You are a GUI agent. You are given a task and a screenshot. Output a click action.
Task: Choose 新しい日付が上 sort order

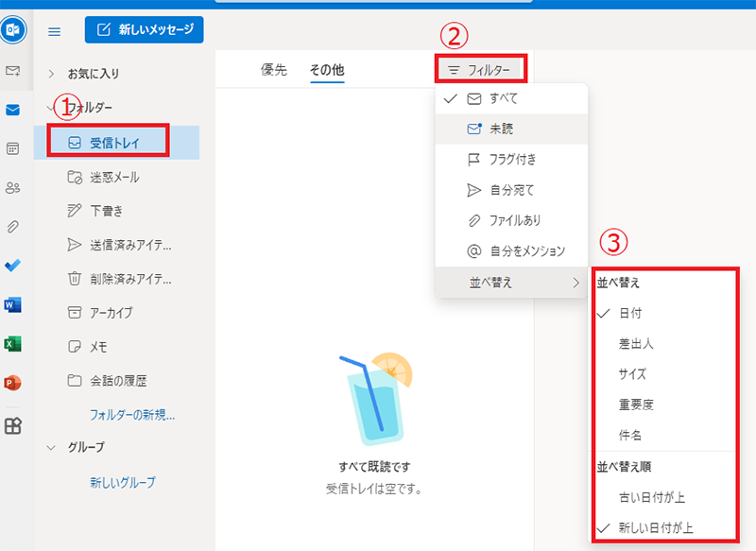tap(664, 528)
